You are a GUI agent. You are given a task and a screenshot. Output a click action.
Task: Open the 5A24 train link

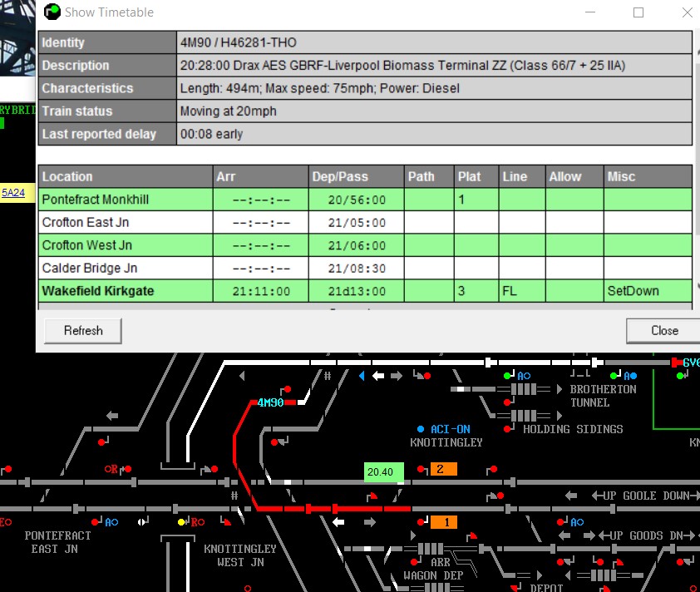(x=13, y=193)
